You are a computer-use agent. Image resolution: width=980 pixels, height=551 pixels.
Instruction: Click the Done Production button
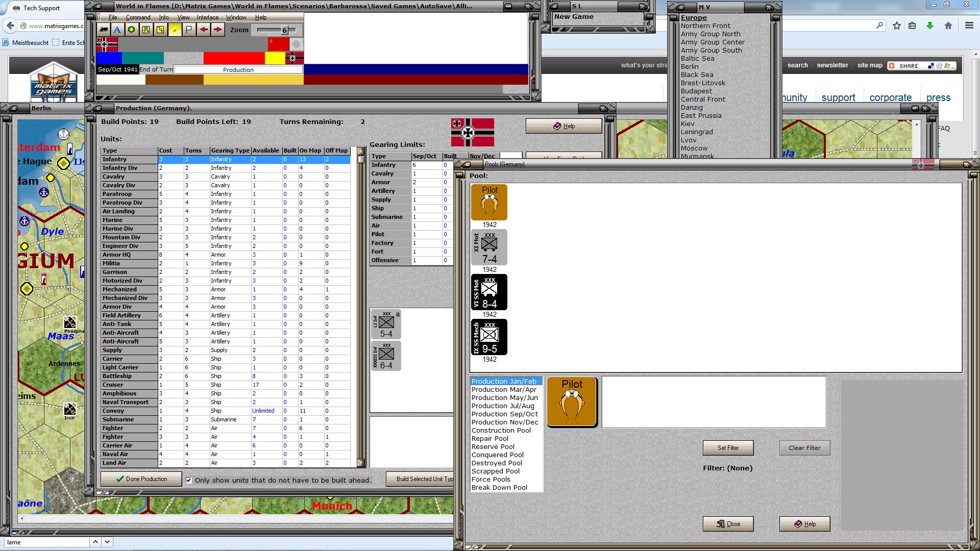(x=141, y=479)
